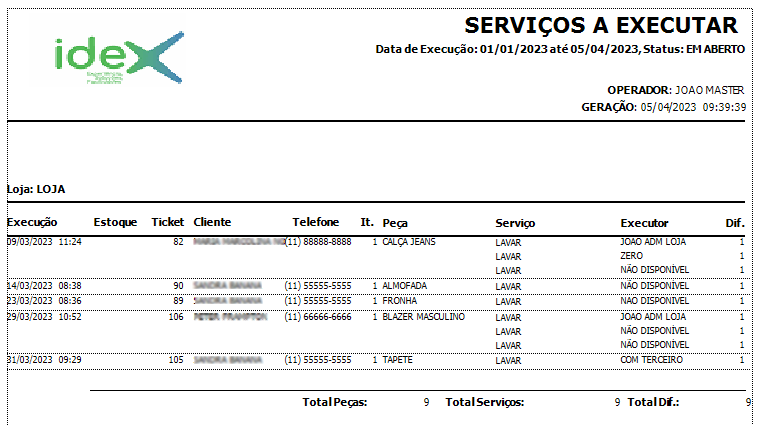Click the 'Executor' column header

click(644, 223)
